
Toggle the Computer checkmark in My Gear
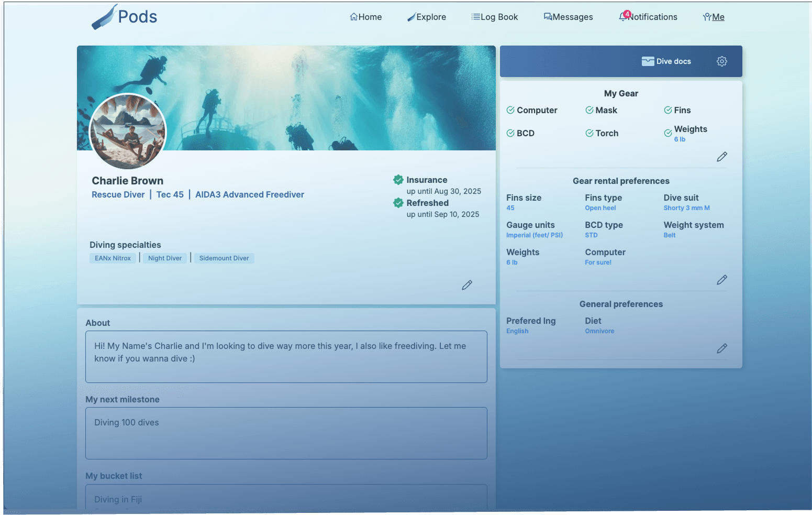tap(510, 110)
